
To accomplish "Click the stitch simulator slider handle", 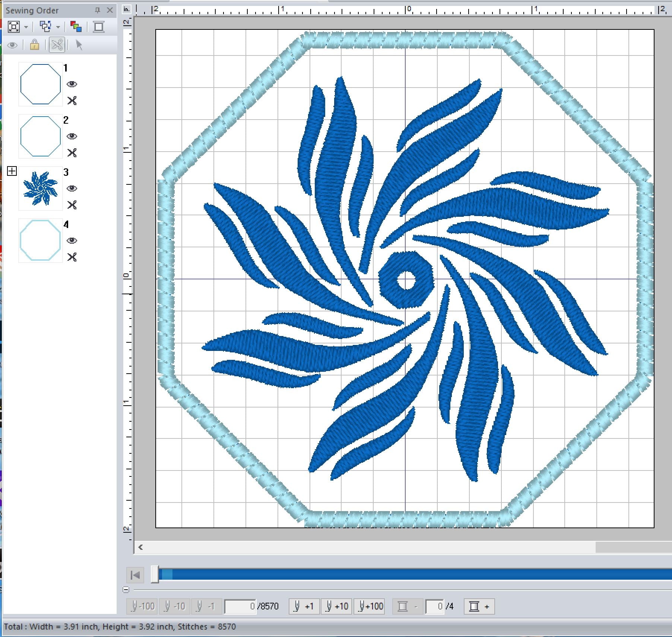I will click(x=155, y=574).
